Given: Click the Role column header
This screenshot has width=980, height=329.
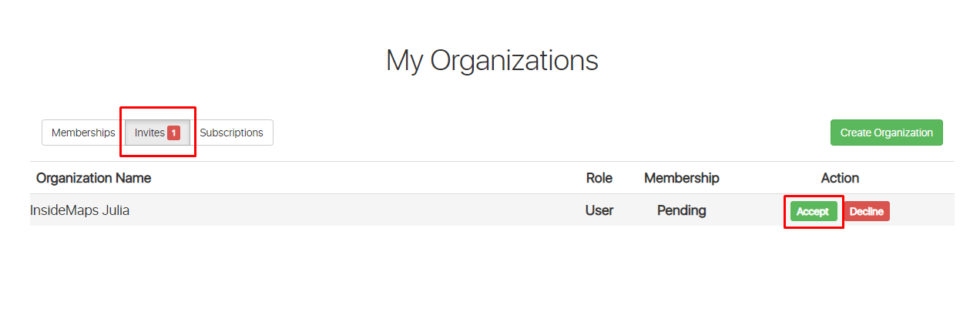Looking at the screenshot, I should pyautogui.click(x=599, y=178).
